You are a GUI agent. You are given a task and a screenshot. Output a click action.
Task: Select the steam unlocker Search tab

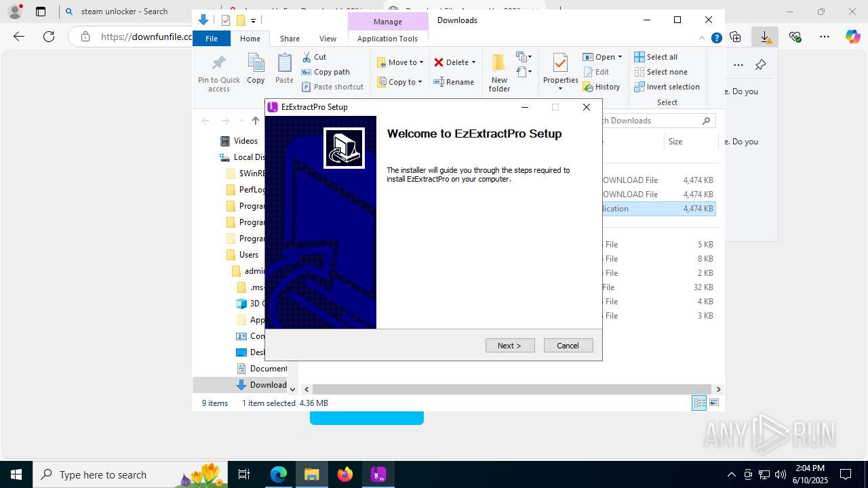(x=125, y=12)
